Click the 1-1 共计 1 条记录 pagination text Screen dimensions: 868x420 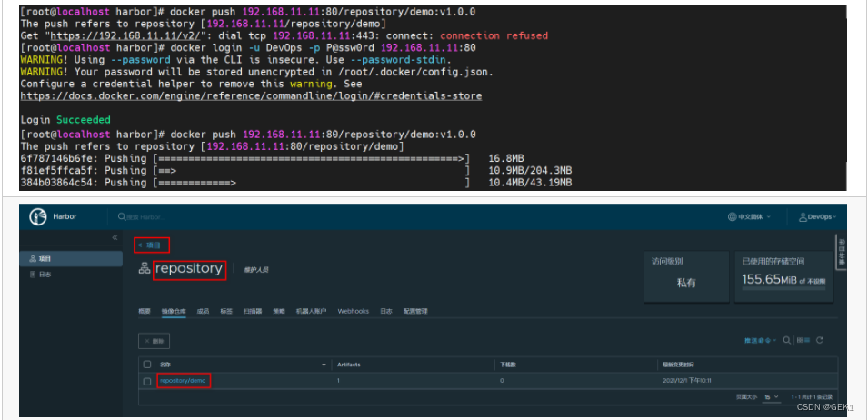tap(812, 396)
